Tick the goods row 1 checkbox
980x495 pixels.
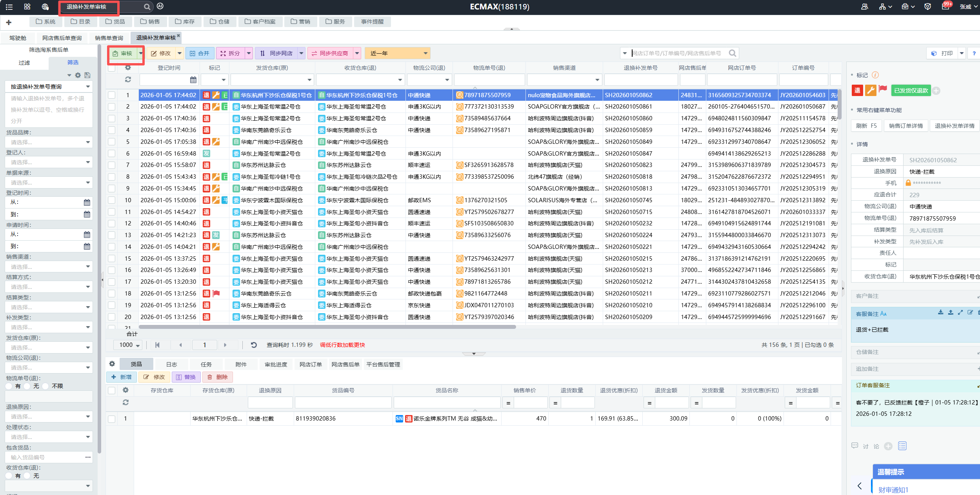112,419
